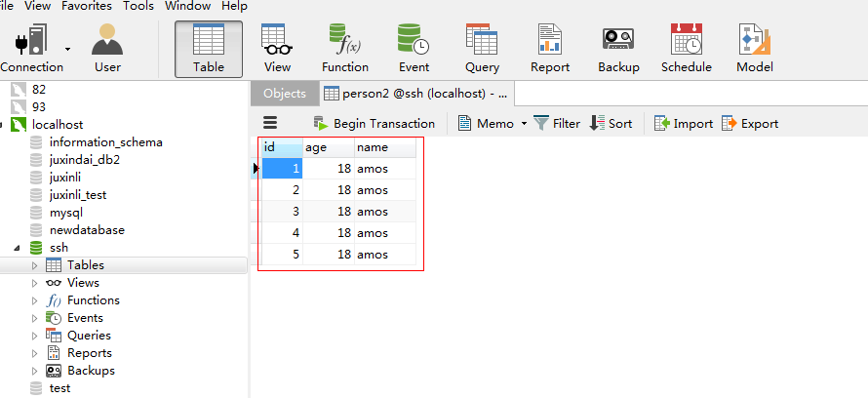Open the View objects icon

pyautogui.click(x=277, y=50)
